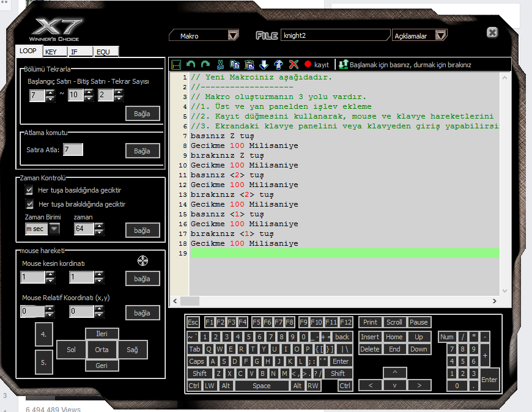Click the back key on virtual keyboard
532x412 pixels.
tap(342, 337)
